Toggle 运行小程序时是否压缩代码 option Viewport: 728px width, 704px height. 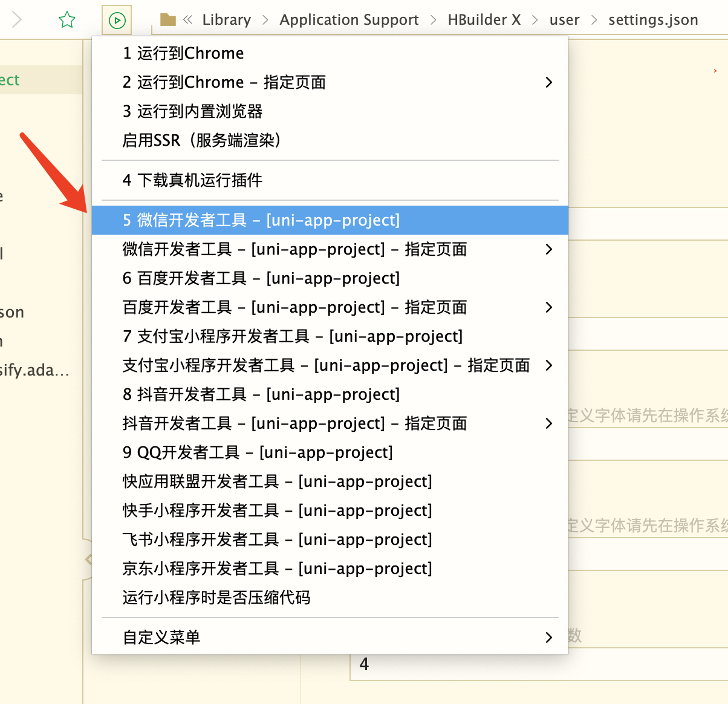[x=330, y=598]
